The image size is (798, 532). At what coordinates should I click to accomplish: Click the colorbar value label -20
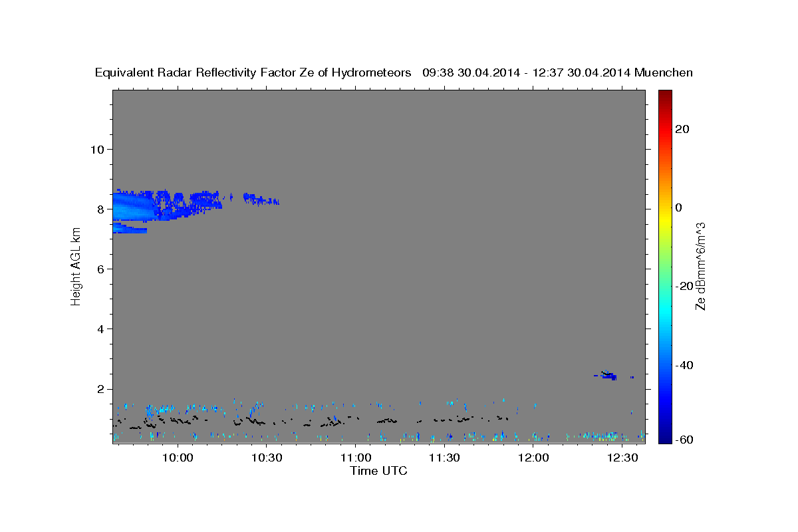point(684,286)
